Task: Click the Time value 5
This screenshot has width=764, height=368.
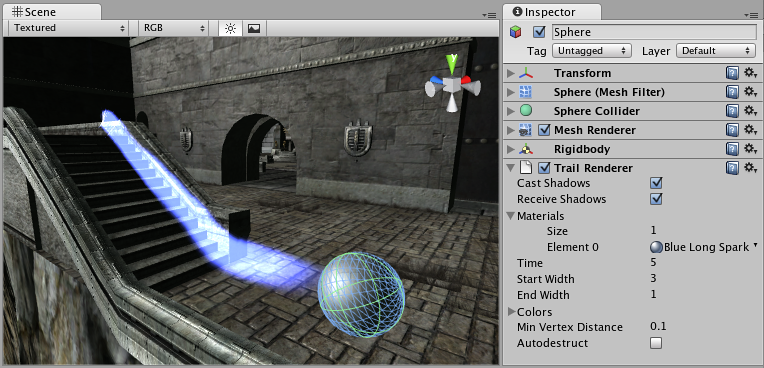Action: click(653, 263)
